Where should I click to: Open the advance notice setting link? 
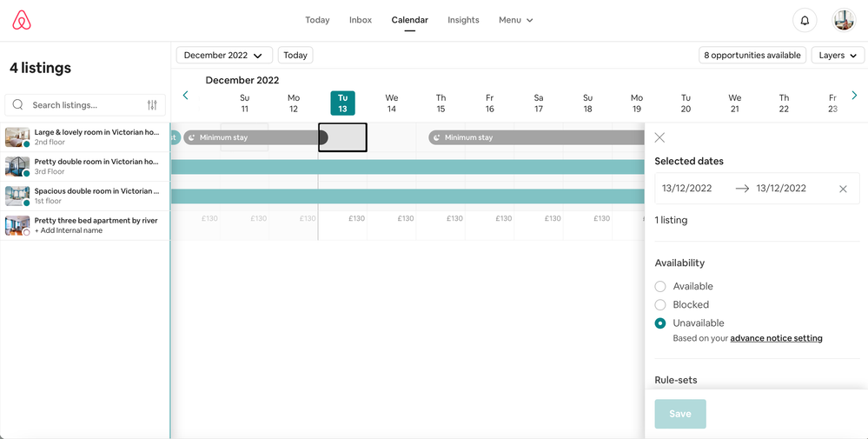point(776,338)
